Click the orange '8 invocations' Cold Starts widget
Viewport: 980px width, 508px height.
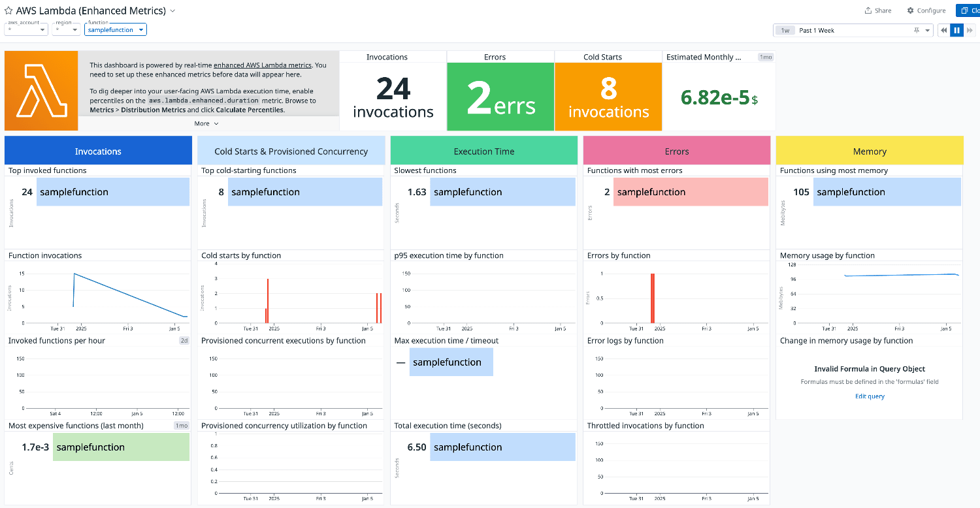[608, 97]
